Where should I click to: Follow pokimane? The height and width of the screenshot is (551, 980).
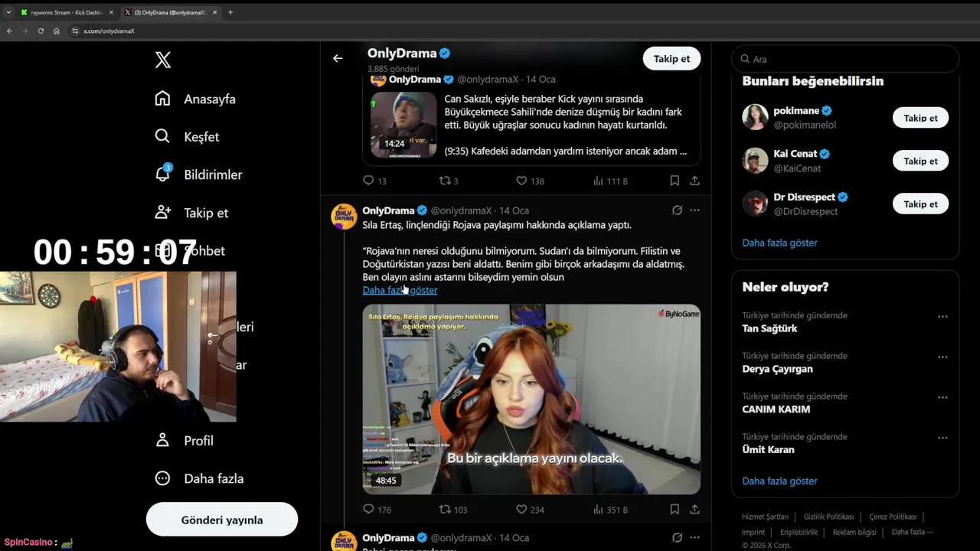click(x=920, y=118)
